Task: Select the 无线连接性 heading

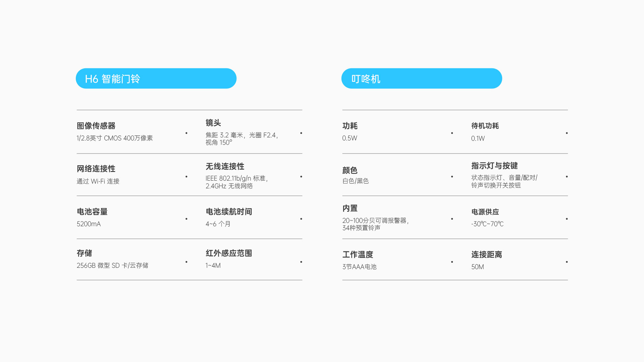Action: [225, 166]
